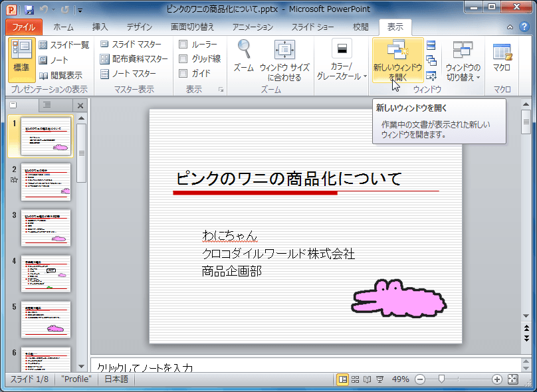
Task: Undo with the quick access undo arrow
Action: (44, 9)
